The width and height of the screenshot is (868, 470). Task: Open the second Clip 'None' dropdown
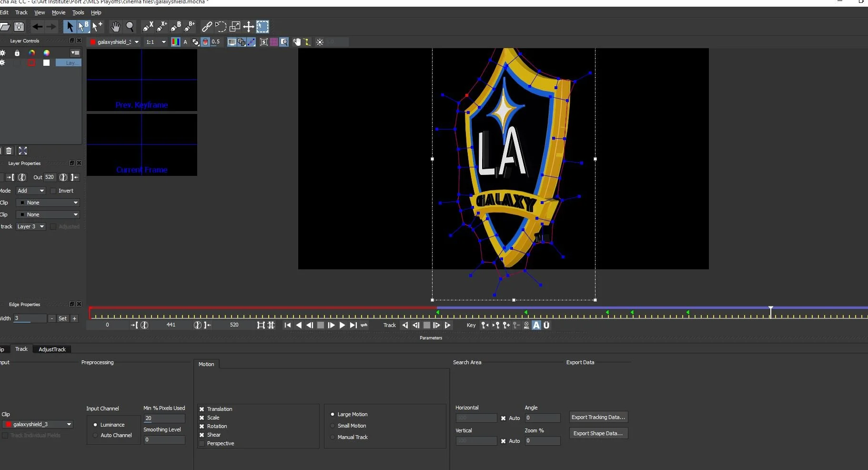pyautogui.click(x=48, y=215)
